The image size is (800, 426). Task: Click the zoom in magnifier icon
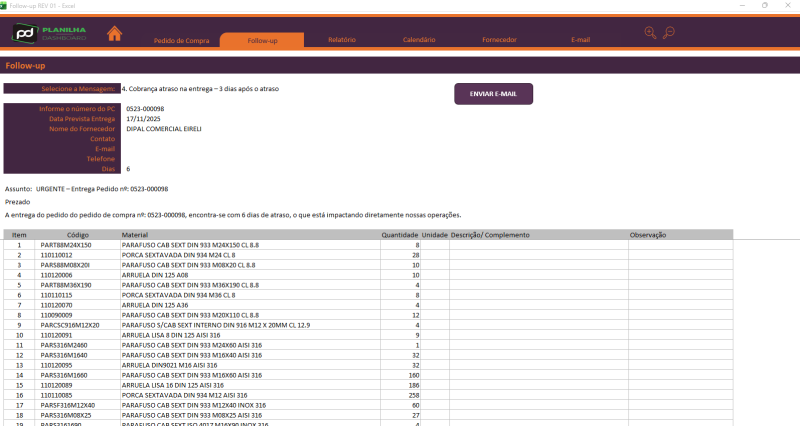click(x=651, y=33)
